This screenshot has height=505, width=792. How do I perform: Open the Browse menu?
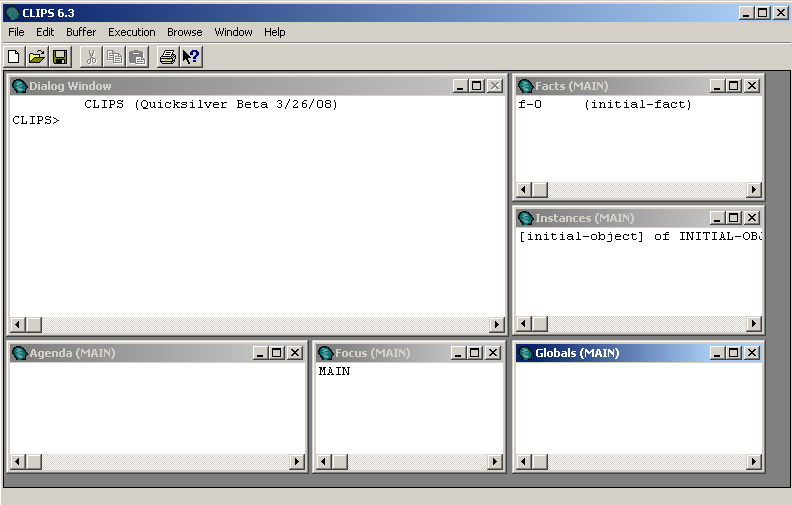coord(185,32)
